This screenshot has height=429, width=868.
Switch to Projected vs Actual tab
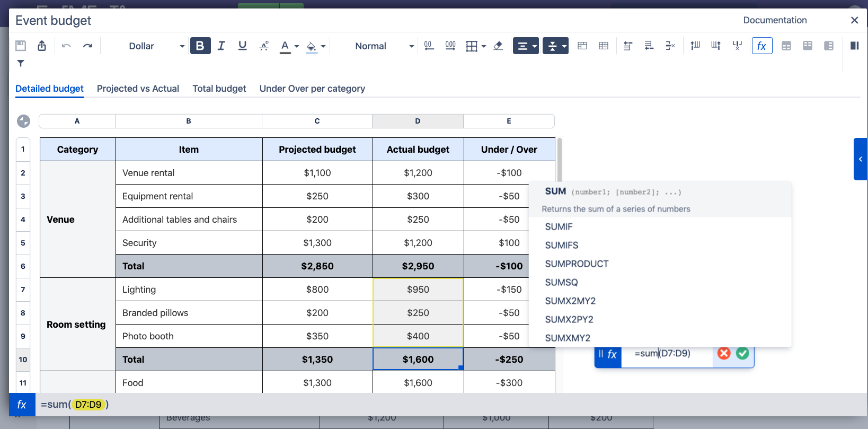click(138, 89)
